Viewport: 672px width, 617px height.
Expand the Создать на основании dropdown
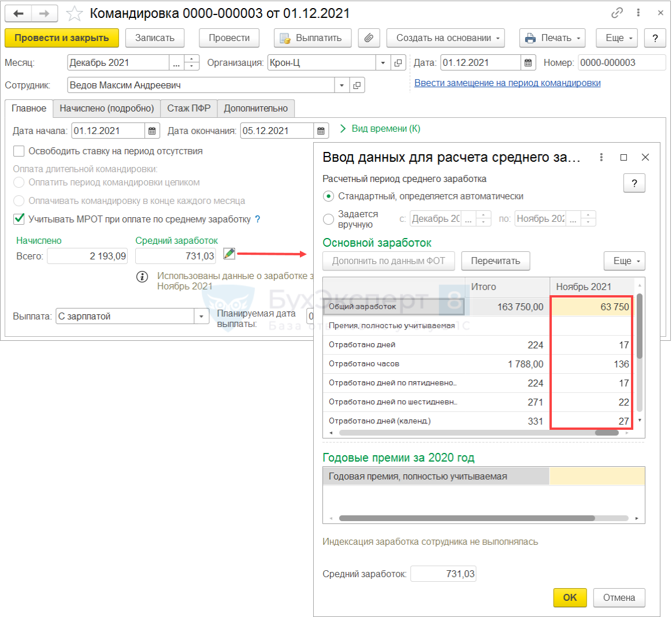[x=445, y=38]
